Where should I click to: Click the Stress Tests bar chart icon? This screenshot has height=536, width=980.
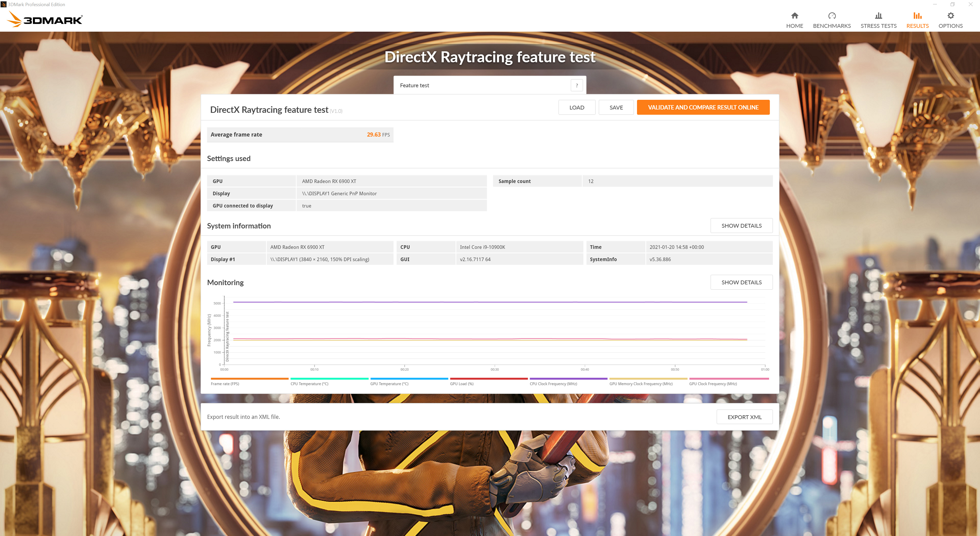pyautogui.click(x=878, y=16)
